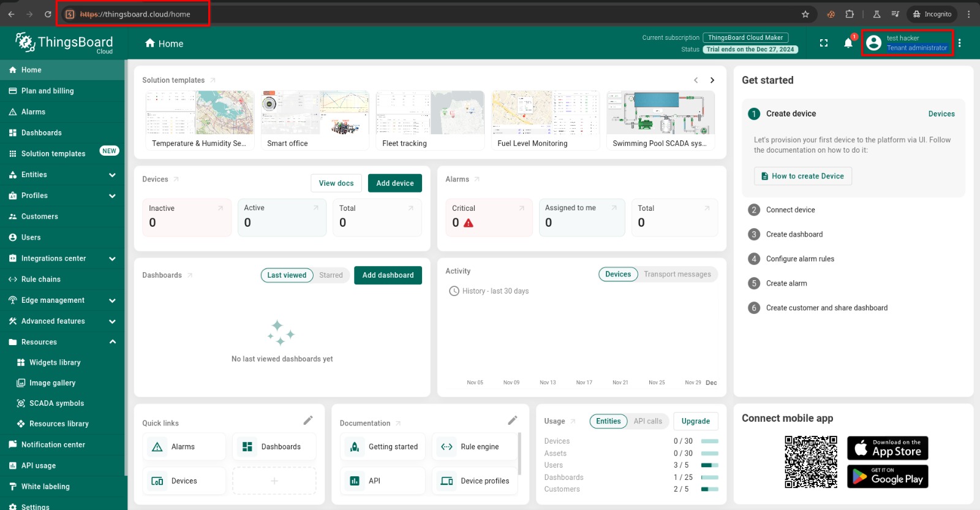Open Smart office solution template thumbnail
980x510 pixels.
[315, 113]
